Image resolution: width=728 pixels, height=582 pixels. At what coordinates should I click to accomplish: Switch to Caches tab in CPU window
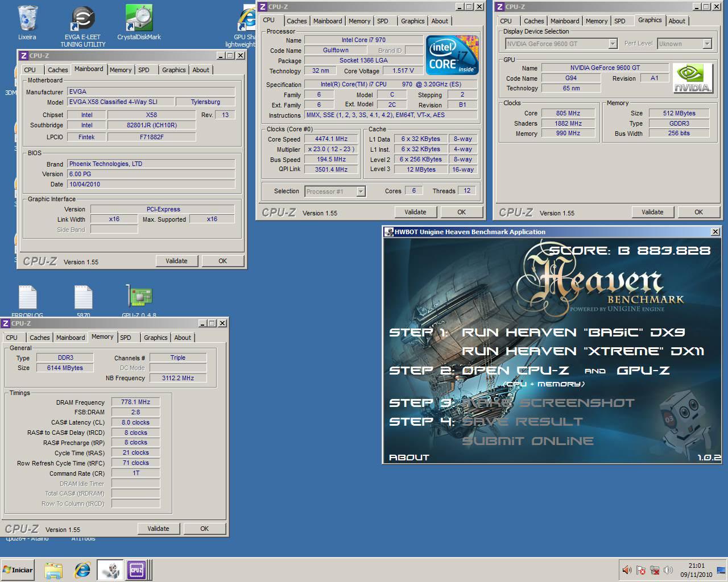point(296,21)
